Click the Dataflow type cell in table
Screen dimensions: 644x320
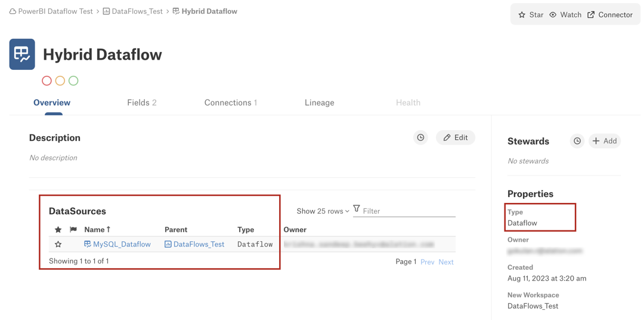pyautogui.click(x=255, y=244)
